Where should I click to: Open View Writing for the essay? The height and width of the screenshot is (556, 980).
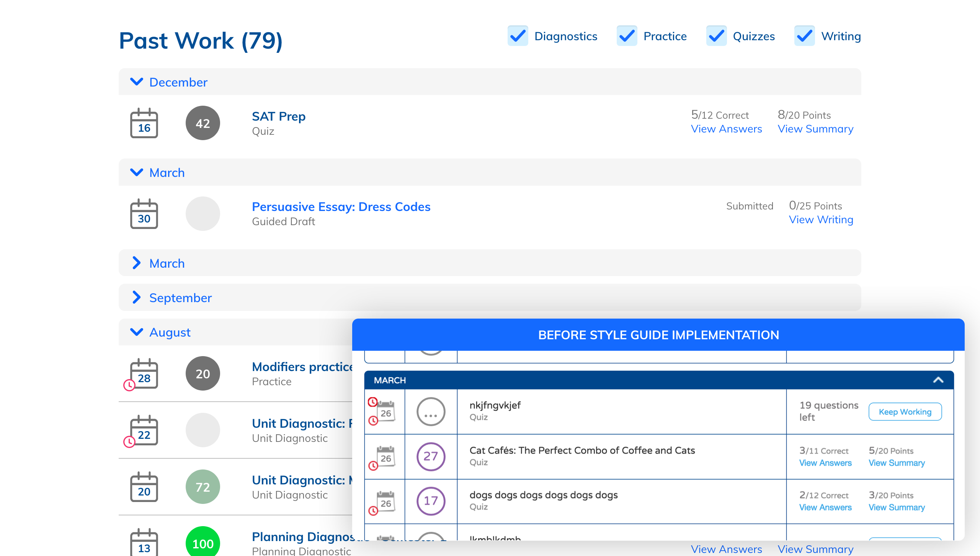(821, 220)
